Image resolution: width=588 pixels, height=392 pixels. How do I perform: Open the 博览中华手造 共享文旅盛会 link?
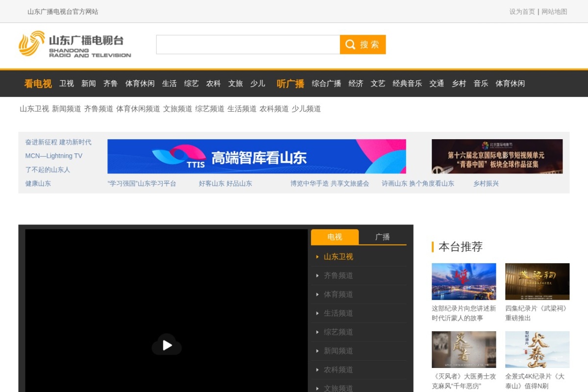click(x=330, y=183)
